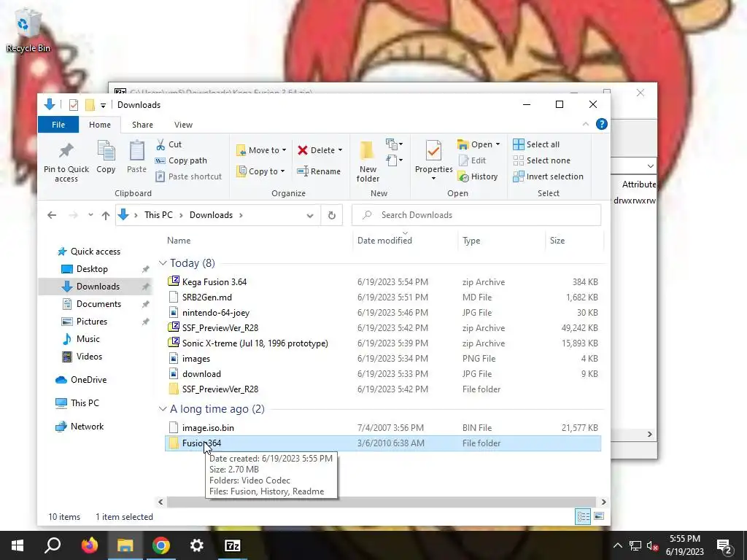The height and width of the screenshot is (560, 747).
Task: Select the SRB2Gen.md file
Action: click(383, 297)
